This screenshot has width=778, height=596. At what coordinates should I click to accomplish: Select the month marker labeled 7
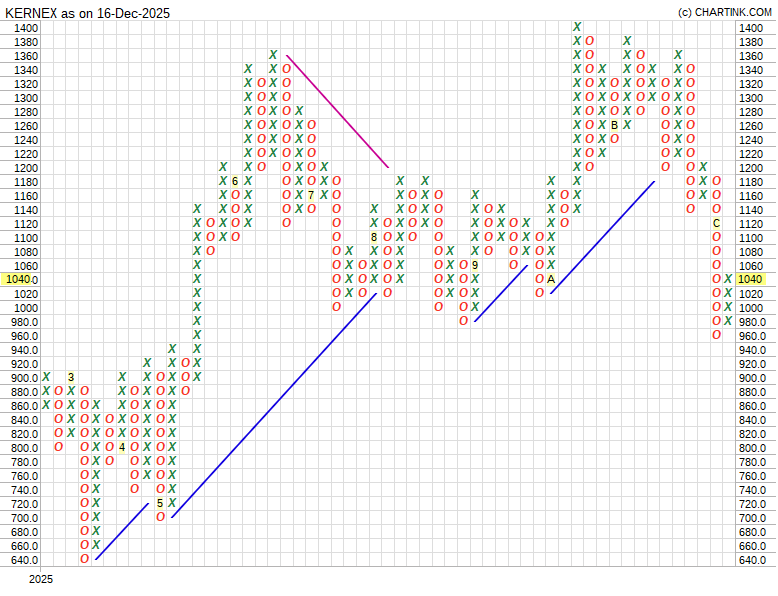[311, 195]
